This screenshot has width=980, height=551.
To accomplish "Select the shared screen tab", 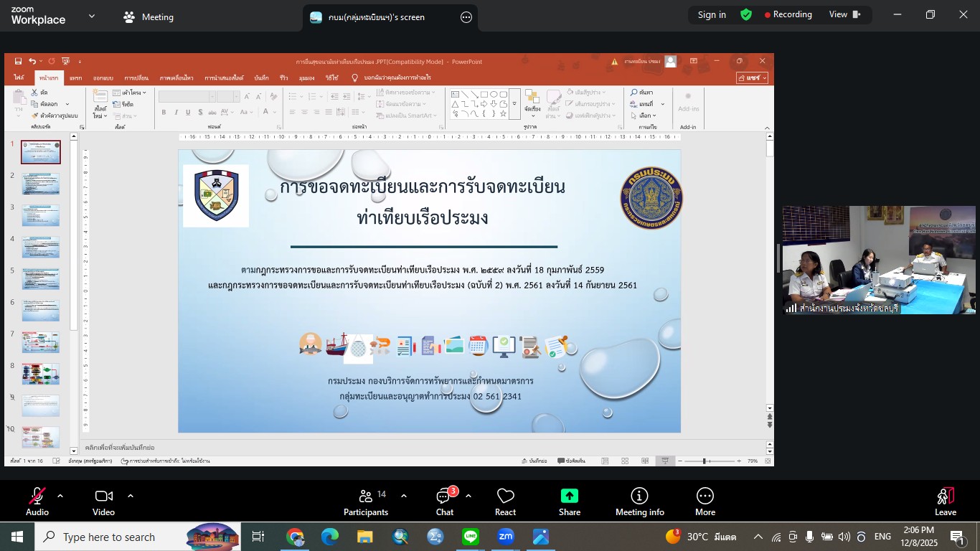I will pos(377,17).
